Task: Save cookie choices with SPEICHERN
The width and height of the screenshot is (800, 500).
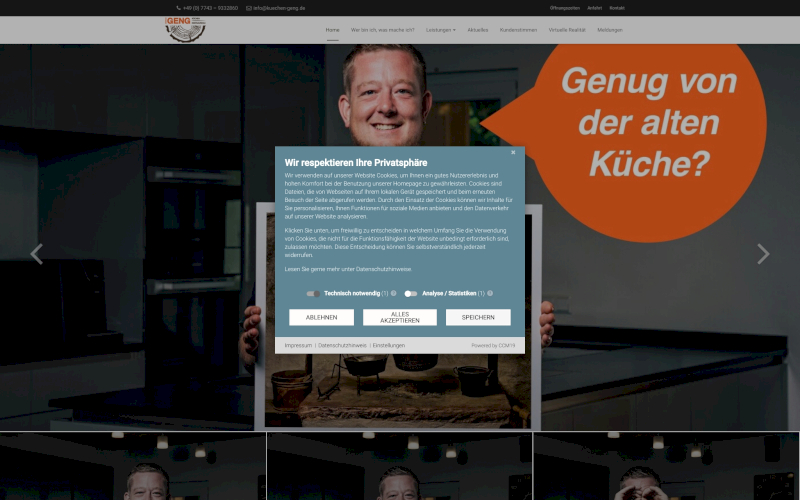Action: [478, 317]
